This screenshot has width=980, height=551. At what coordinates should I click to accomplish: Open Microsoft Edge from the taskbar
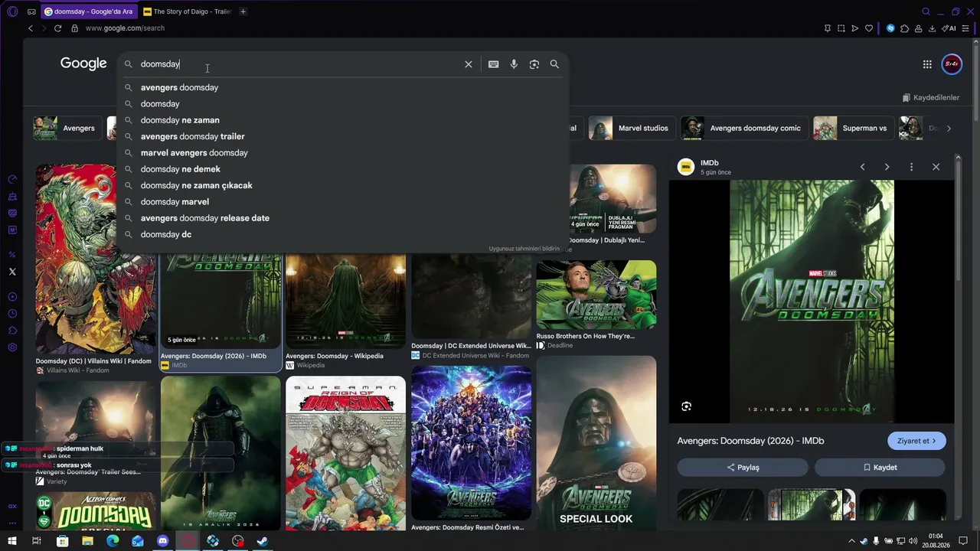tap(113, 541)
